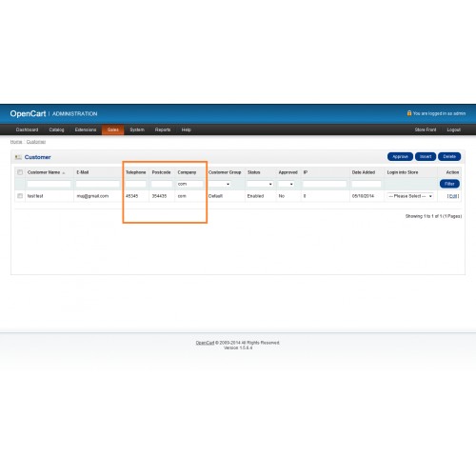Image resolution: width=476 pixels, height=476 pixels.
Task: Open the Customer Group filter dropdown
Action: pos(219,184)
